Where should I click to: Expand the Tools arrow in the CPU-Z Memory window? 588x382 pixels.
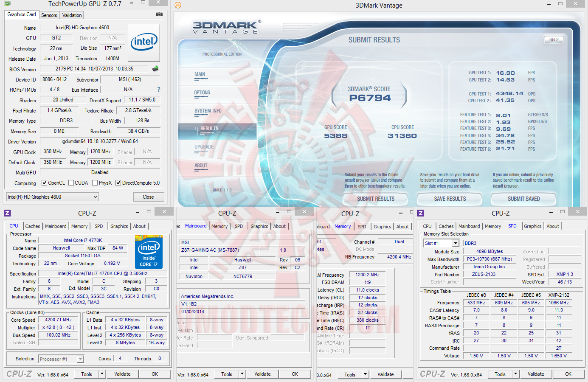coord(365,374)
